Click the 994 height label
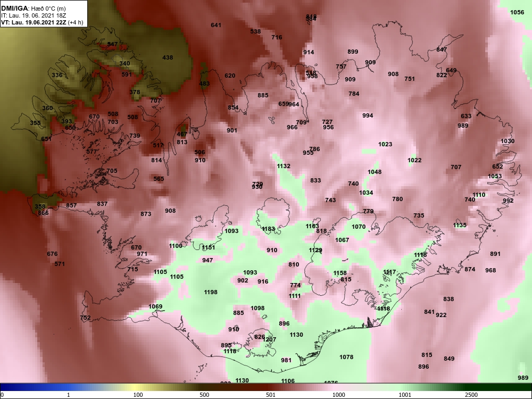 tap(368, 115)
